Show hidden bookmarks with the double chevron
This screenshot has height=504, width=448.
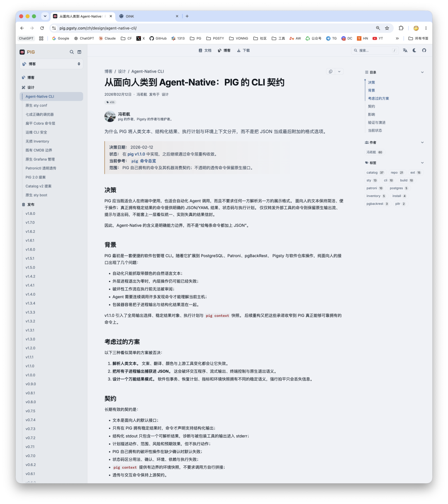coord(397,38)
